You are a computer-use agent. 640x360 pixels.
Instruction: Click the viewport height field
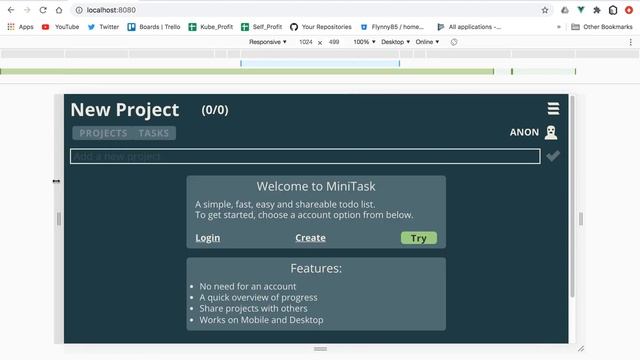334,42
